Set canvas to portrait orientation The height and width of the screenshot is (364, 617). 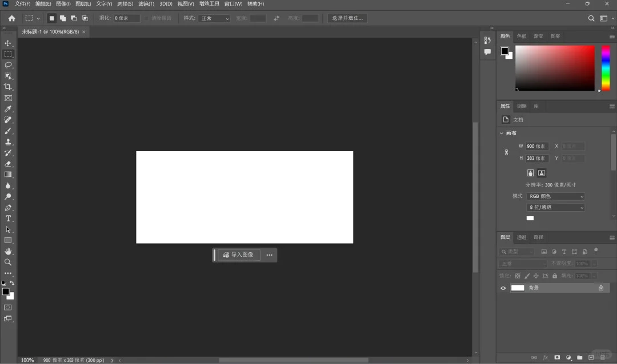click(x=530, y=173)
